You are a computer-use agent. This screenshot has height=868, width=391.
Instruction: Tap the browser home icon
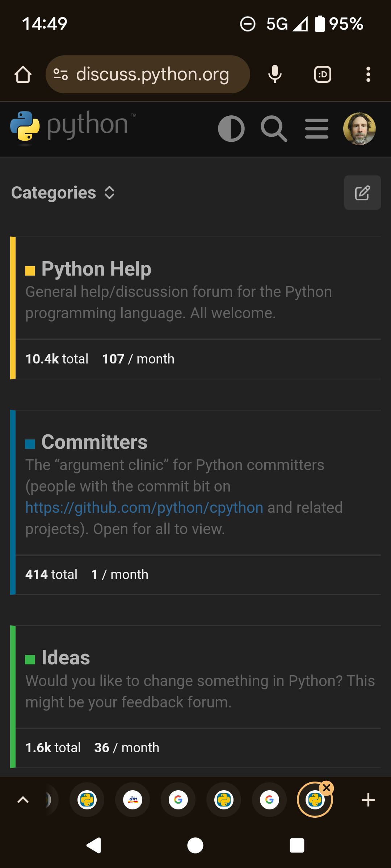click(23, 75)
